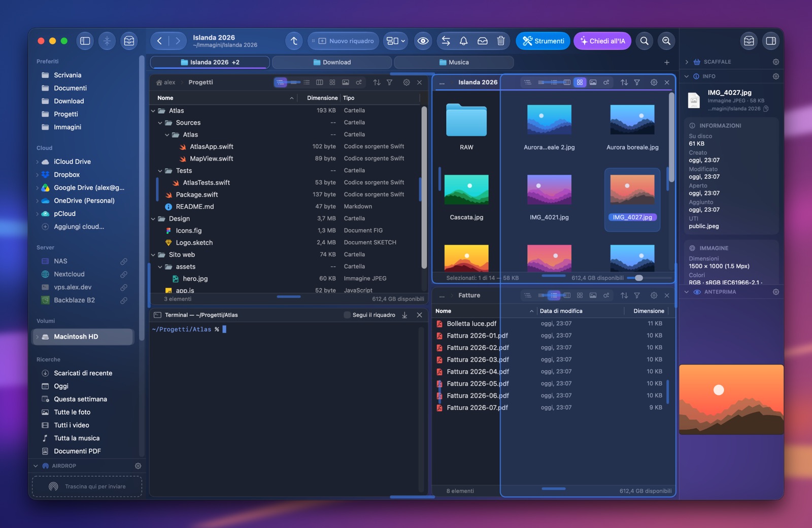Click the trash icon in the toolbar

(x=501, y=41)
